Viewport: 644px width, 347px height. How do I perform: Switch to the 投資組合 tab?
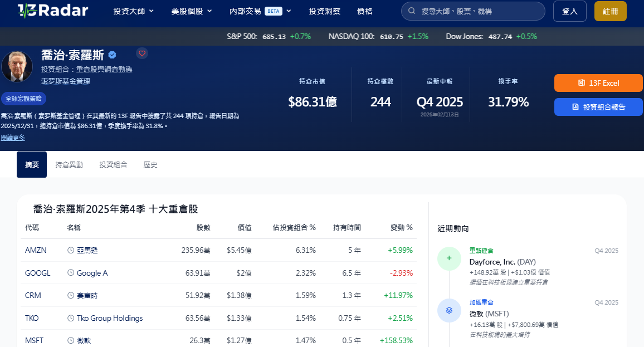tap(113, 165)
